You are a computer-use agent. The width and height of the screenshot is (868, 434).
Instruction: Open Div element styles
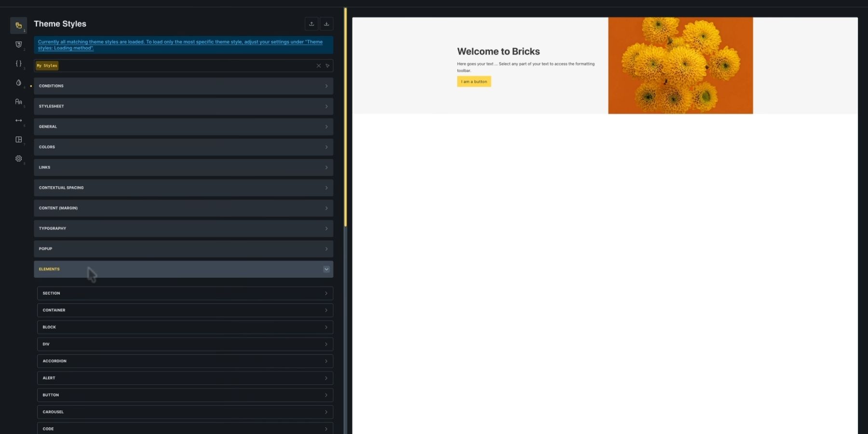coord(185,344)
